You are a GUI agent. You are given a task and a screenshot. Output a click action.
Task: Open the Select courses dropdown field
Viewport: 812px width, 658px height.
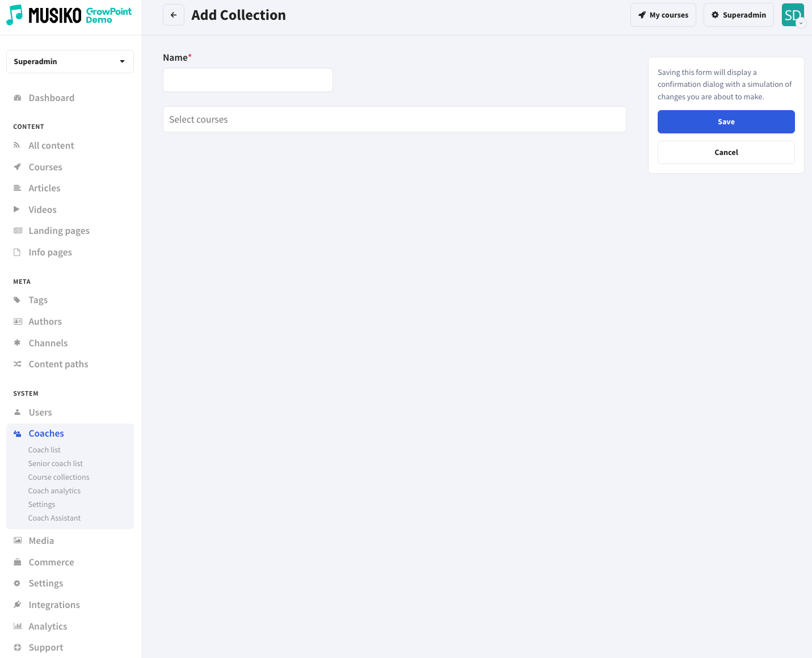[394, 119]
